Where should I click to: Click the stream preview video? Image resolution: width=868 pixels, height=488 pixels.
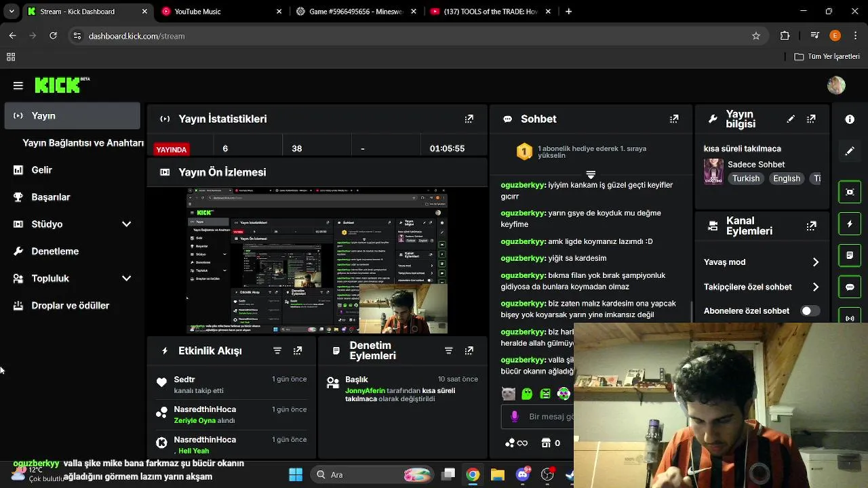coord(317,261)
